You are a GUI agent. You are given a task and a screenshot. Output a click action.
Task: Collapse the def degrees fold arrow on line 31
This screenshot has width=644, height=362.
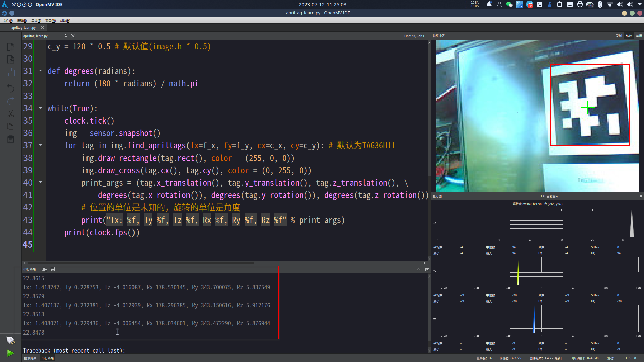pyautogui.click(x=41, y=71)
